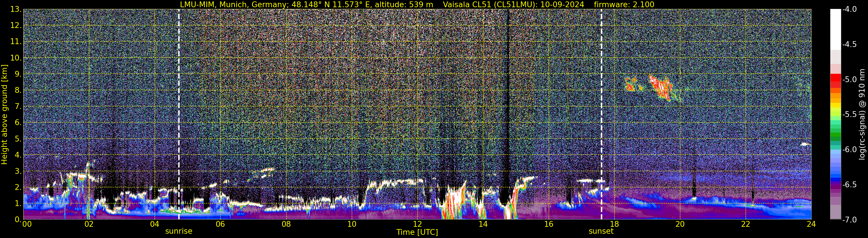The width and height of the screenshot is (868, 238).
Task: Click the -4.5 label on the colorbar
Action: coord(850,44)
